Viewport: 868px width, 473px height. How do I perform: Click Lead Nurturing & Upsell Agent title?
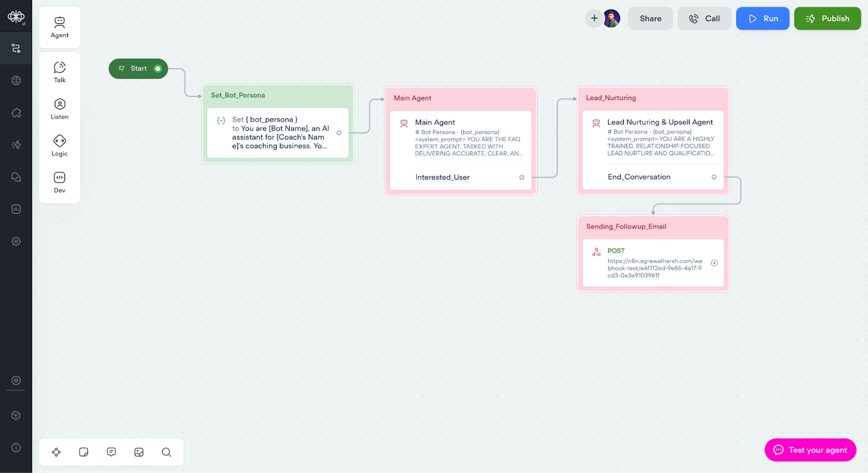coord(660,122)
